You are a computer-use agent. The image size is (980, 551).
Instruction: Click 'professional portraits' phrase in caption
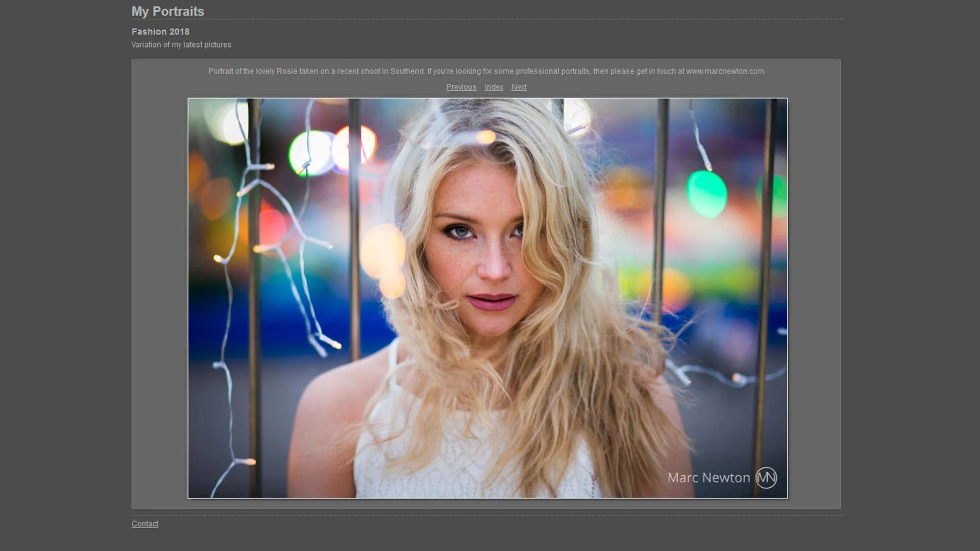click(x=553, y=71)
